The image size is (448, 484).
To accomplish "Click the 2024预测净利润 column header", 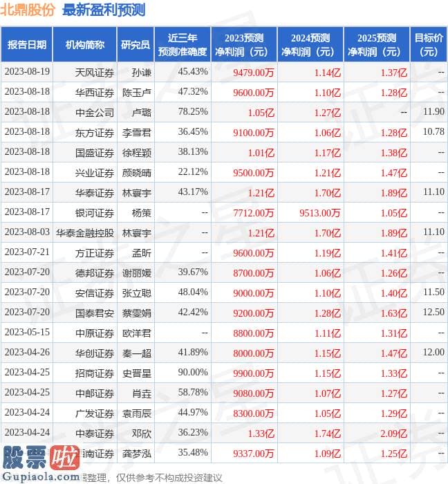I will (310, 45).
